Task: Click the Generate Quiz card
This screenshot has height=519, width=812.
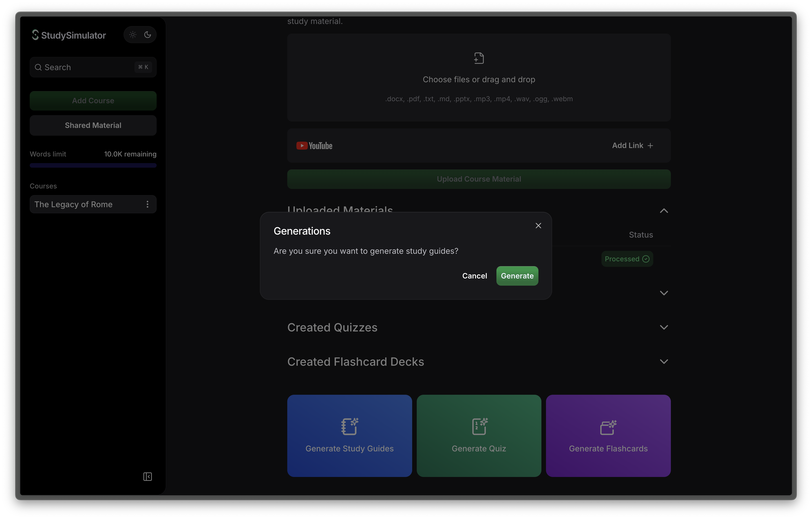Action: tap(479, 436)
